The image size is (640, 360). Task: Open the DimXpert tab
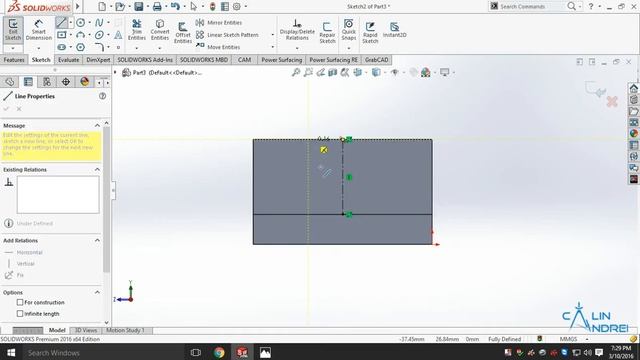click(98, 60)
